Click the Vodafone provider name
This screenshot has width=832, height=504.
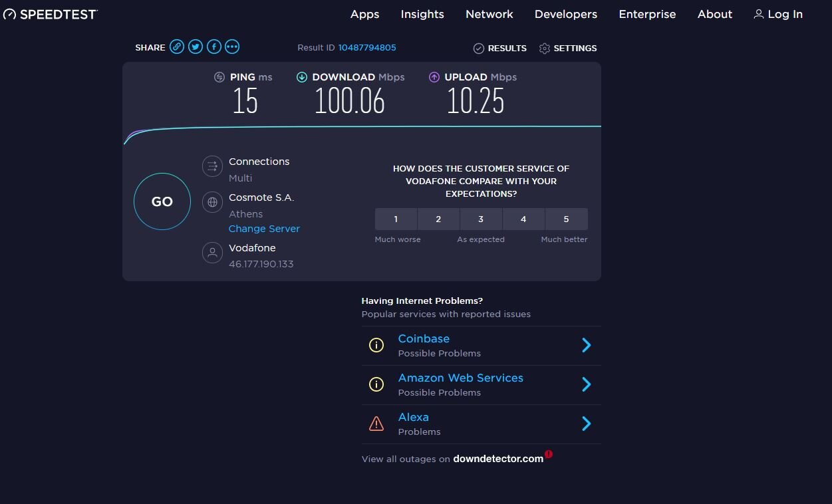tap(252, 248)
